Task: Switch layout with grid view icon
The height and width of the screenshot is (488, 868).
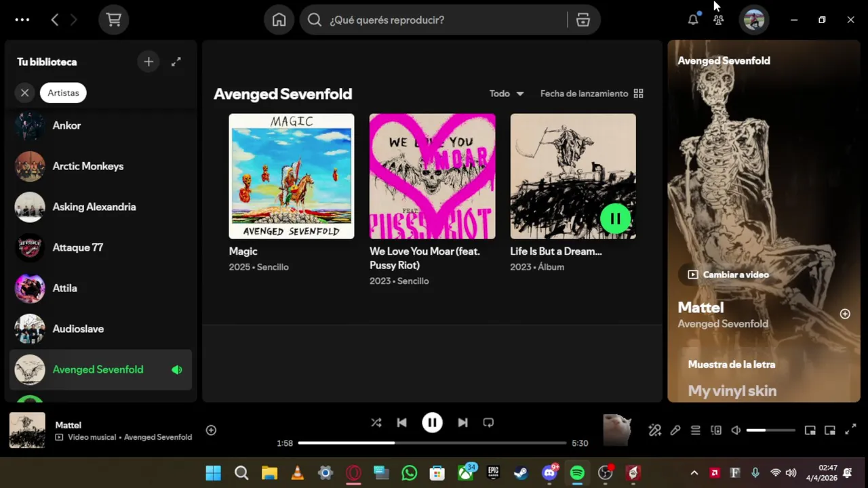Action: [638, 94]
